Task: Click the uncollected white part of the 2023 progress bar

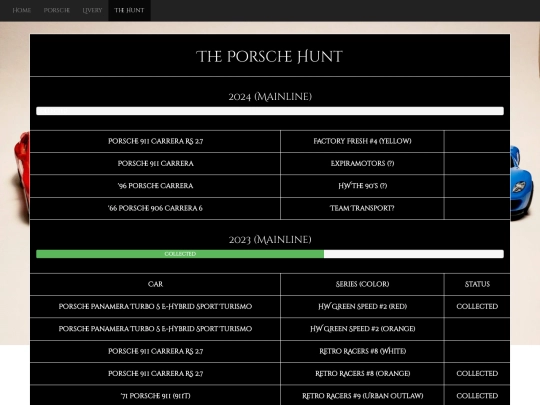Action: coord(414,254)
